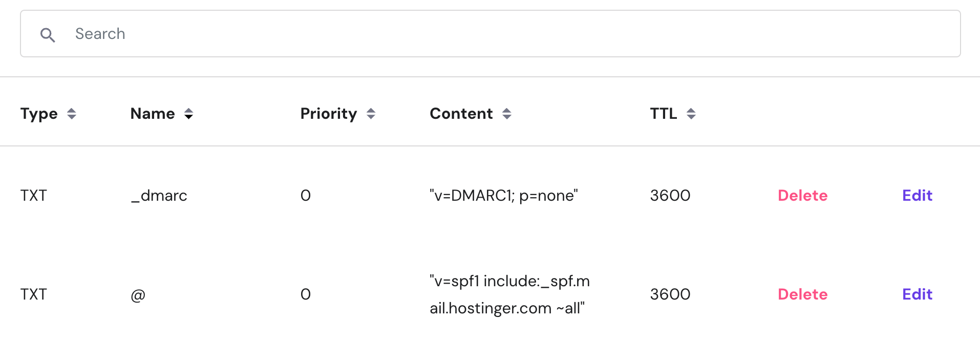Click the Name column header
This screenshot has height=340, width=980.
click(153, 114)
